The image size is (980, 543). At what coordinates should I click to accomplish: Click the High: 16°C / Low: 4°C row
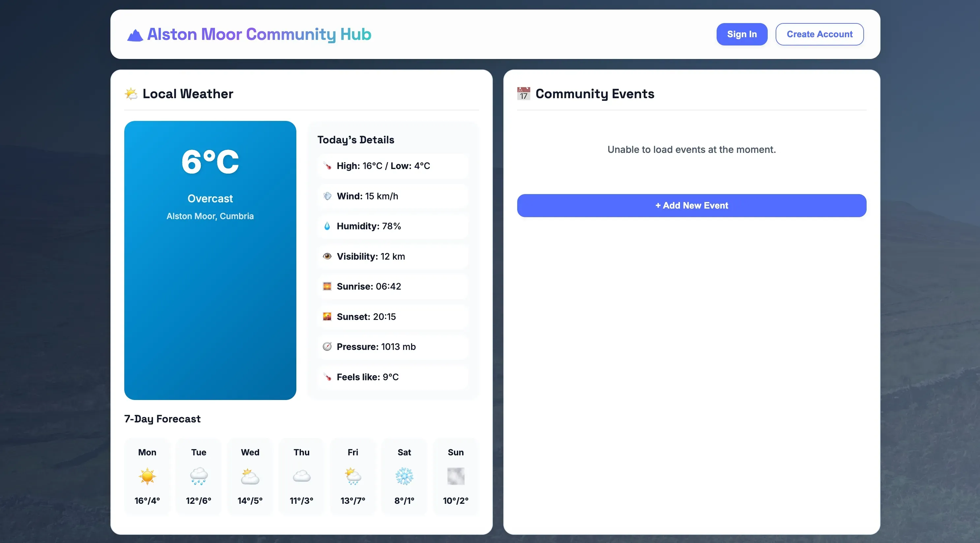point(393,166)
